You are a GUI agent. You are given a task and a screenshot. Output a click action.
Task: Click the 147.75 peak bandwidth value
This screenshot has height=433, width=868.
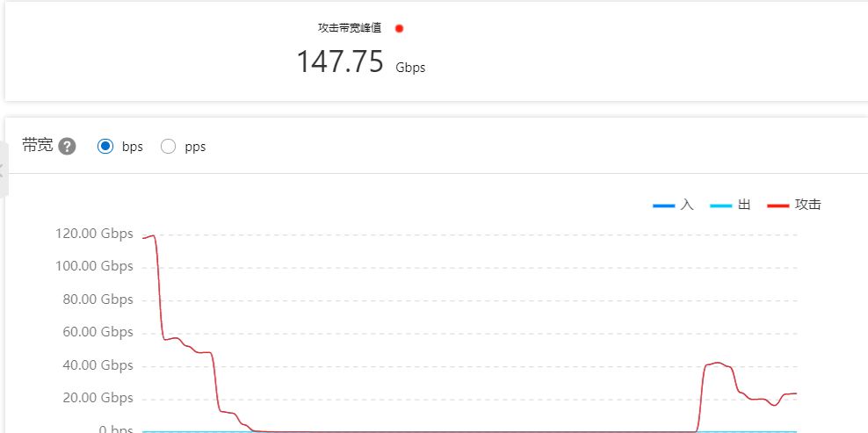pyautogui.click(x=340, y=61)
